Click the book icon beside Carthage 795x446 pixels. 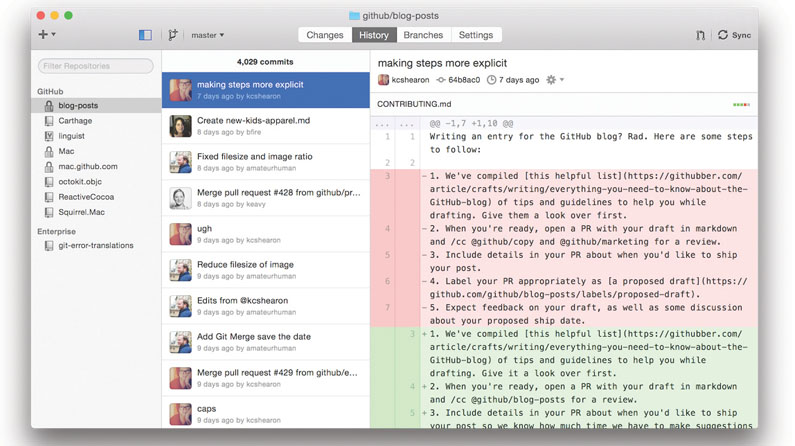tap(49, 121)
